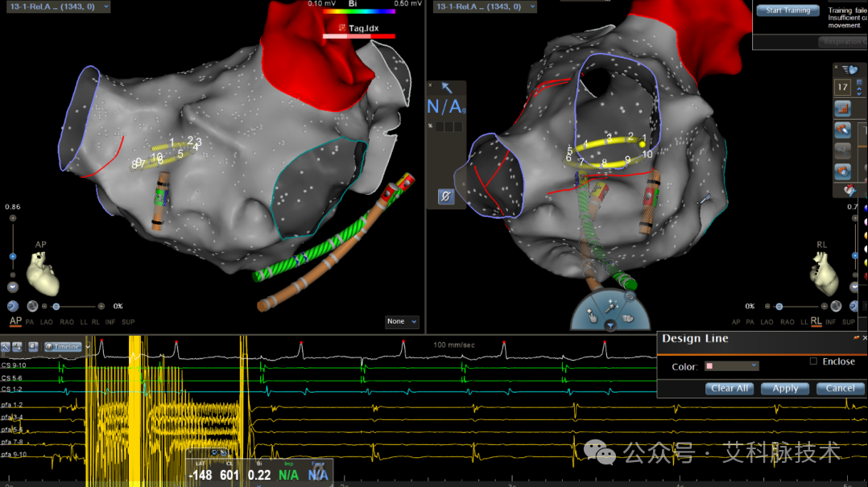This screenshot has width=868, height=487.
Task: Click the save snapshot disk icon
Action: pyautogui.click(x=33, y=346)
